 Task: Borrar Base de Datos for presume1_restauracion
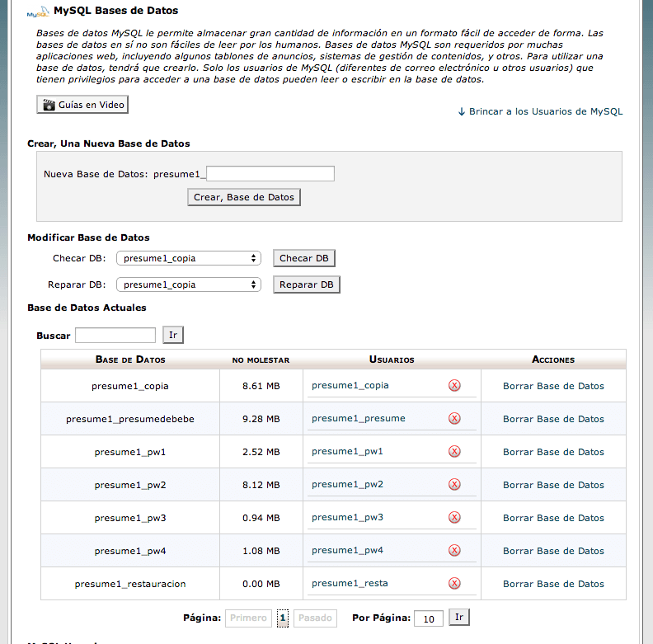pos(553,584)
